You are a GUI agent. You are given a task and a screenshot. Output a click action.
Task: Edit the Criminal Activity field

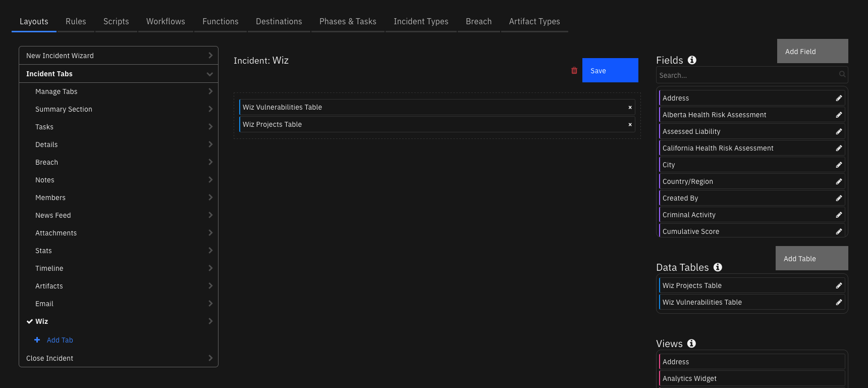pos(839,215)
